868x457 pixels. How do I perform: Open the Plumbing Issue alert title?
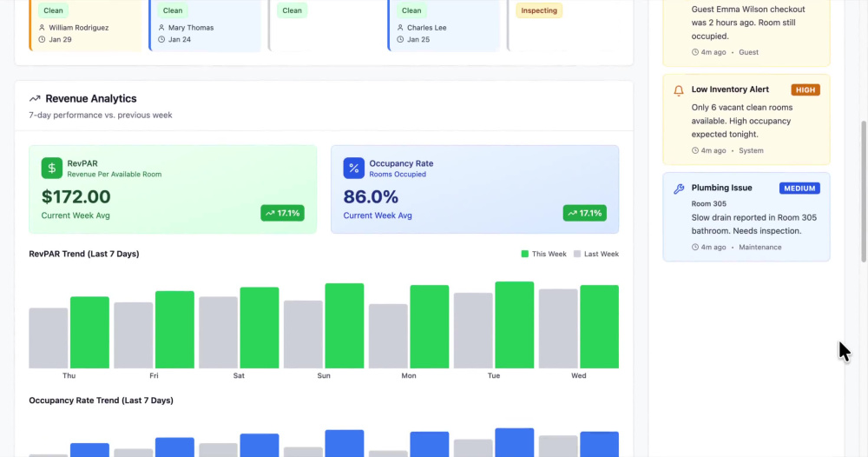(721, 188)
